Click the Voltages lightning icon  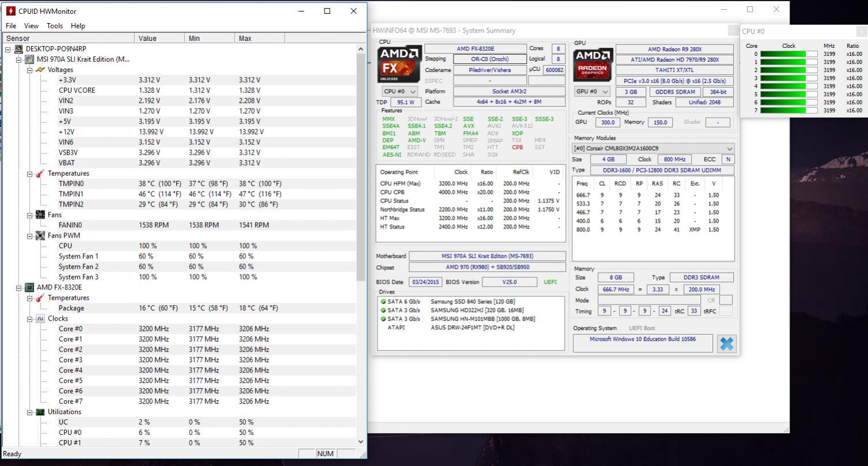(40, 70)
